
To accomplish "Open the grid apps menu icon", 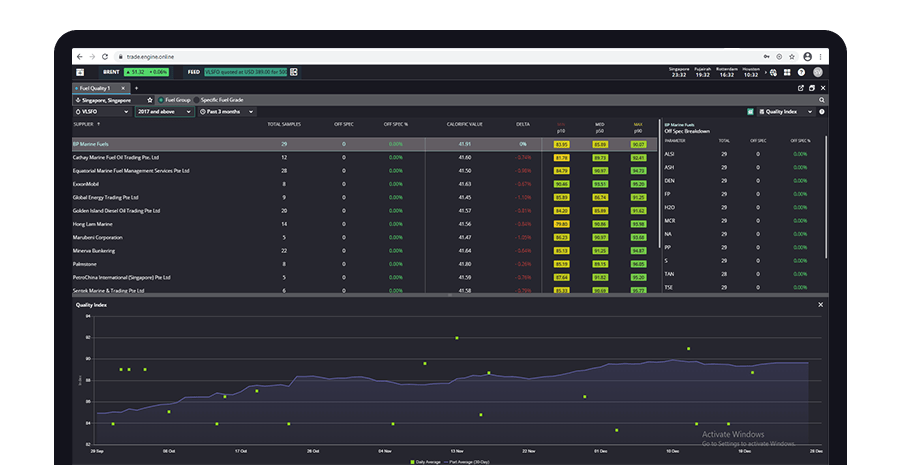I will pos(788,72).
